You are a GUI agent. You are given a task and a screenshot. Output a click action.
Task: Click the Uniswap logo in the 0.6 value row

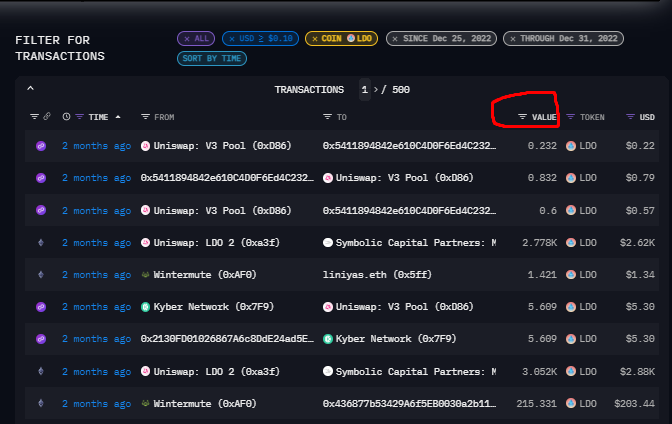click(145, 210)
